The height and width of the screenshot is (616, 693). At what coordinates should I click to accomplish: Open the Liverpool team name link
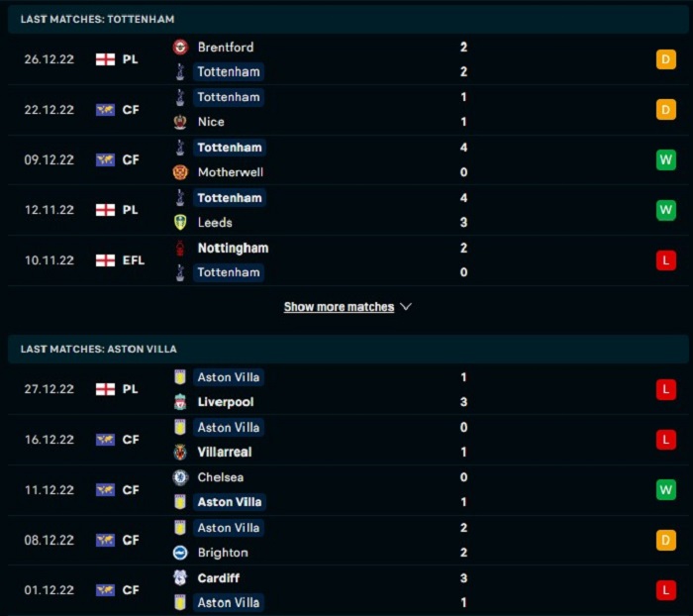(x=226, y=402)
